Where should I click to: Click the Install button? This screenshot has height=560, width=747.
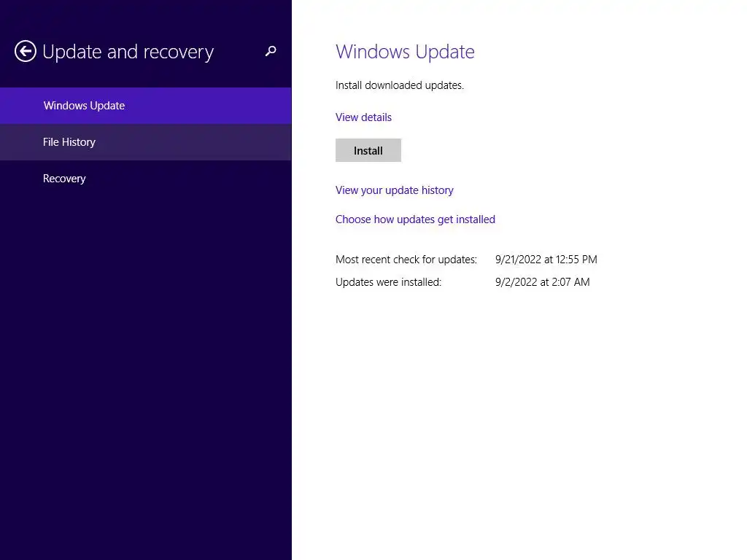[368, 150]
